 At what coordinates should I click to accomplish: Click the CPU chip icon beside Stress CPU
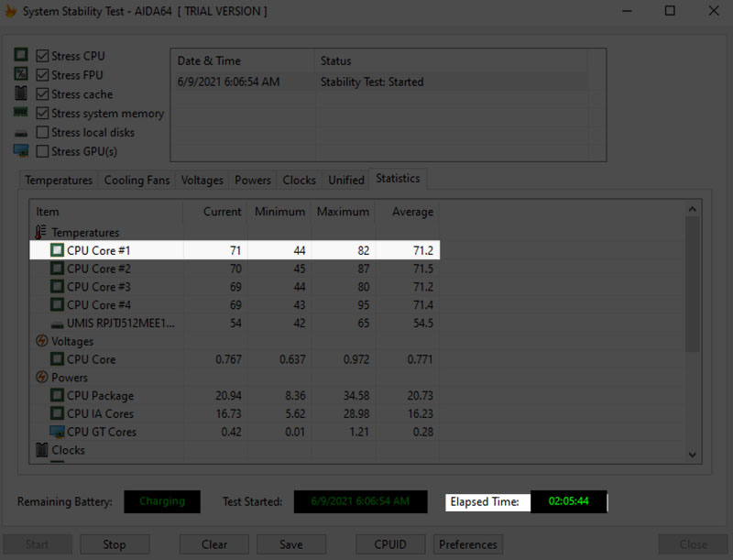(20, 55)
